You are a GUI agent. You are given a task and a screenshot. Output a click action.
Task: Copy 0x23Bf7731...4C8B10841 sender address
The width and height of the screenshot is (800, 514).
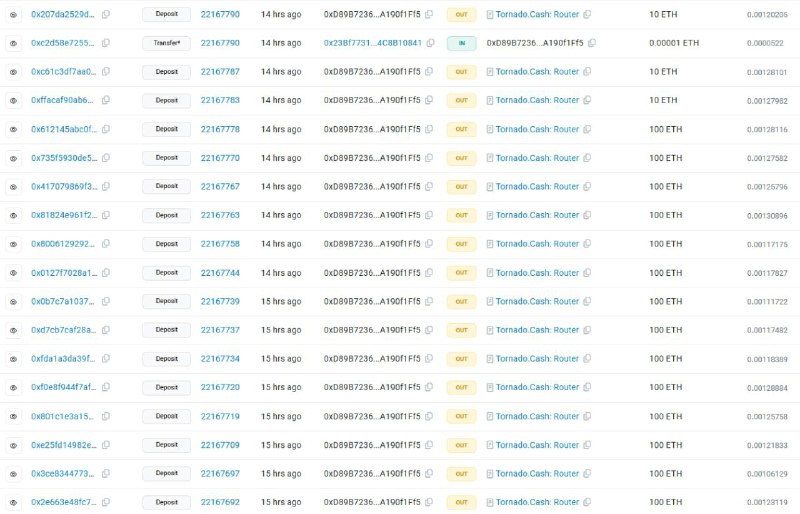coord(431,43)
